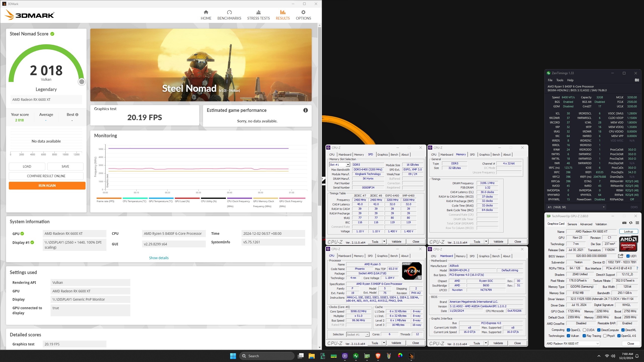Toggle the CUDA checkbox in GPU-Z

pyautogui.click(x=584, y=330)
